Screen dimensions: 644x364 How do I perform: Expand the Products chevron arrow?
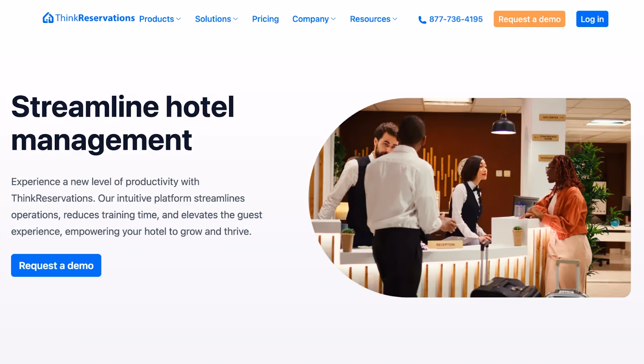coord(178,19)
